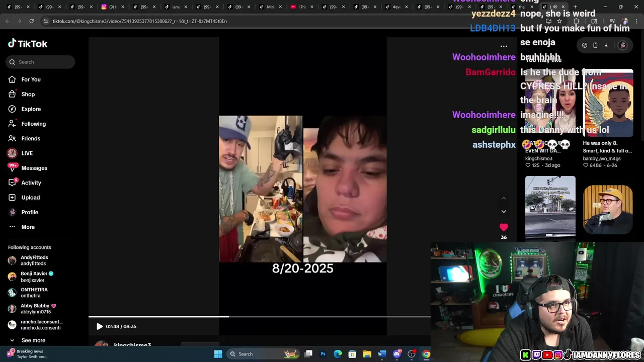644x362 pixels.
Task: Open your Profile page
Action: [x=23, y=212]
